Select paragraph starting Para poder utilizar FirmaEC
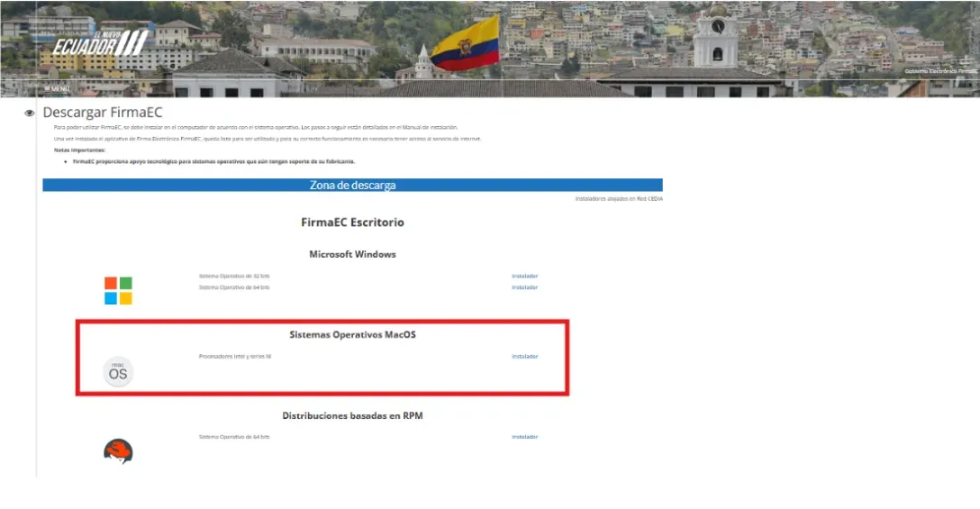 (256, 127)
